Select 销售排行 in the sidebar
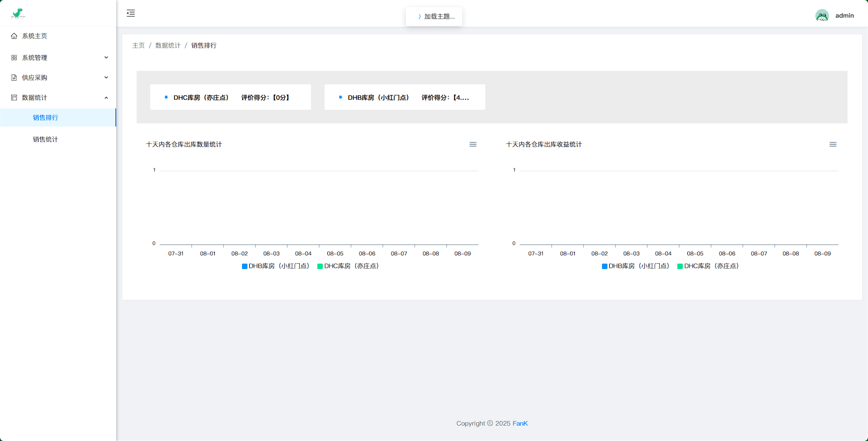The height and width of the screenshot is (441, 868). [58, 118]
